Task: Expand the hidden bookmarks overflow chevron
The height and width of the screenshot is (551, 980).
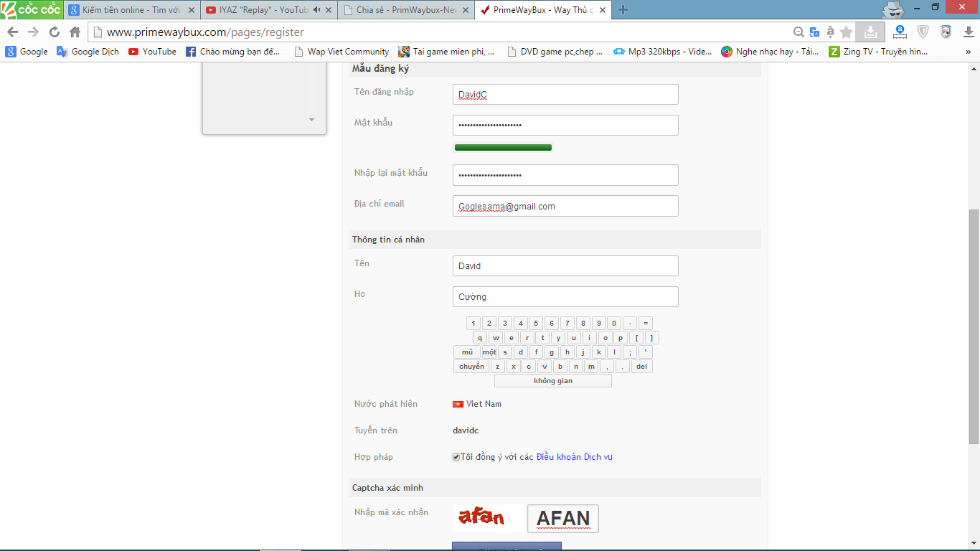Action: (968, 52)
